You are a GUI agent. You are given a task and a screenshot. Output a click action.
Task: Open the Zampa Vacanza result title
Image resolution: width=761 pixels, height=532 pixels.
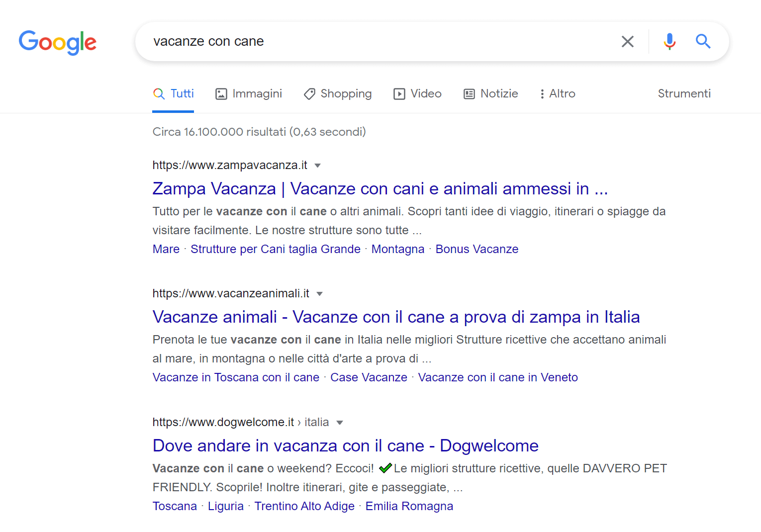(x=380, y=188)
